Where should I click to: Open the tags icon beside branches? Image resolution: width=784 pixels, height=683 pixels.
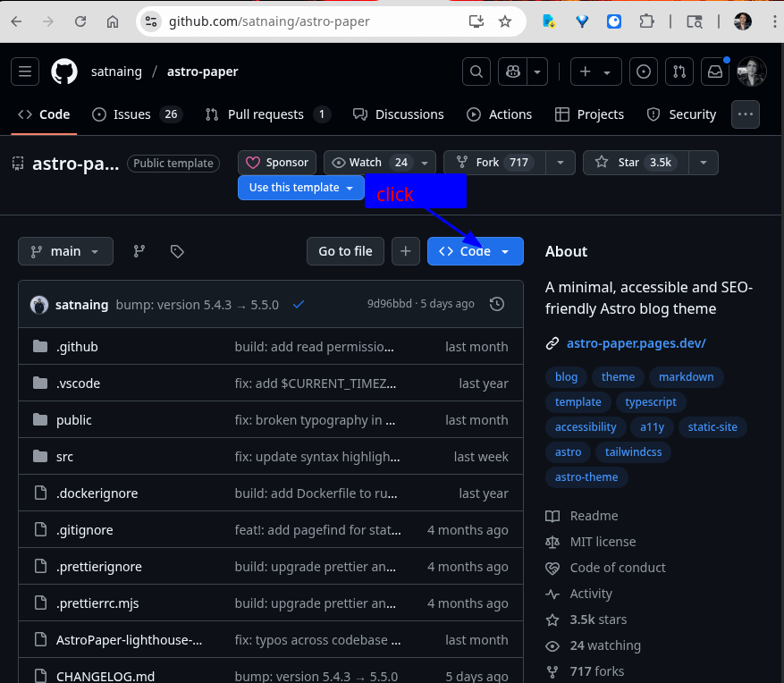pyautogui.click(x=177, y=251)
